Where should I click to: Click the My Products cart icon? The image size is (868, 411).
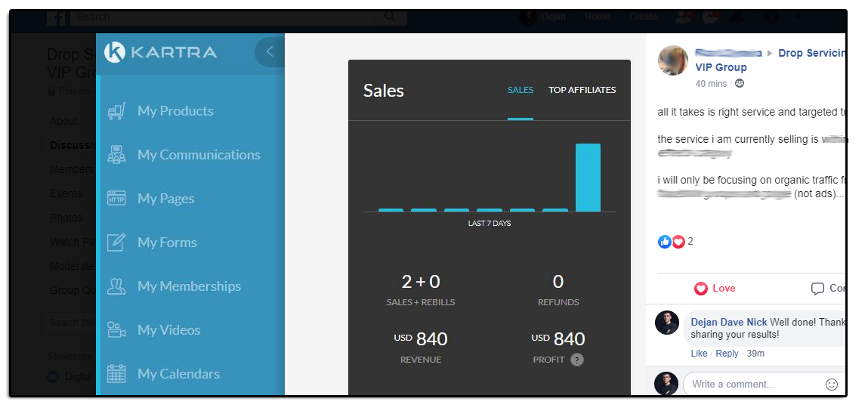point(116,111)
